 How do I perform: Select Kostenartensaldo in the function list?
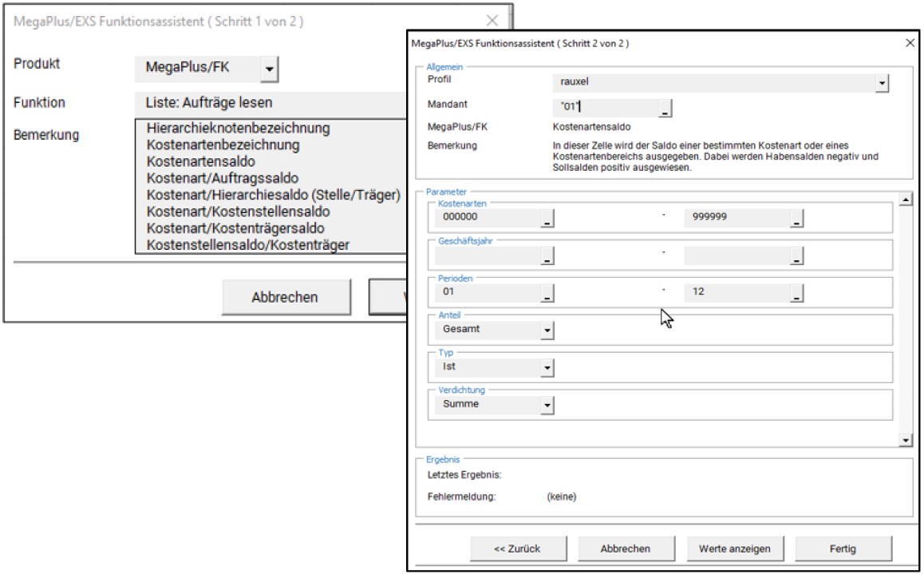(x=201, y=161)
